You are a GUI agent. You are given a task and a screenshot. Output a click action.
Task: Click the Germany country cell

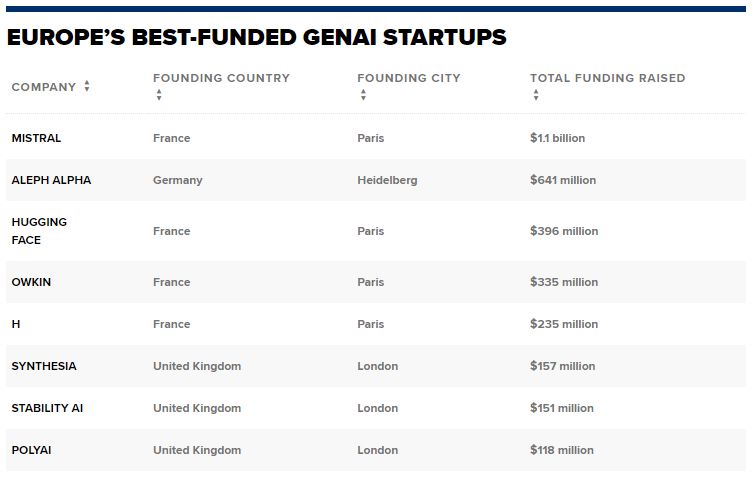click(x=177, y=180)
